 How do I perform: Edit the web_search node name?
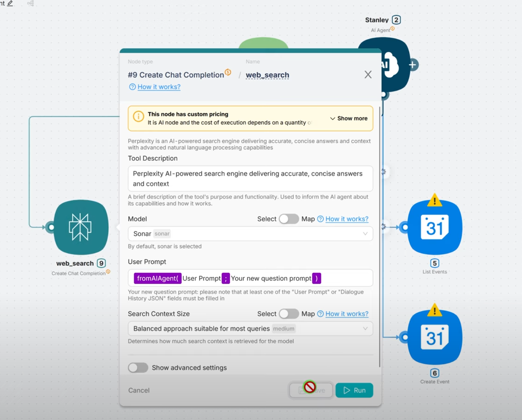tap(267, 75)
